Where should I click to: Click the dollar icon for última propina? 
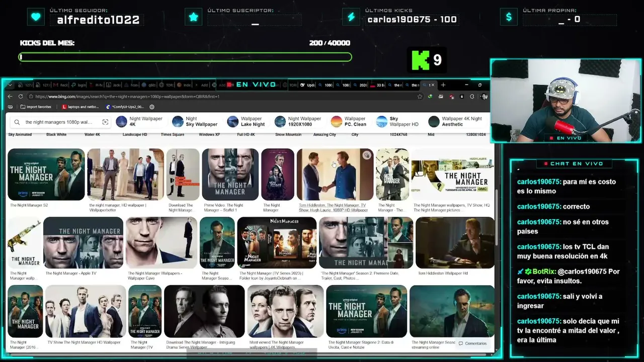tap(509, 17)
